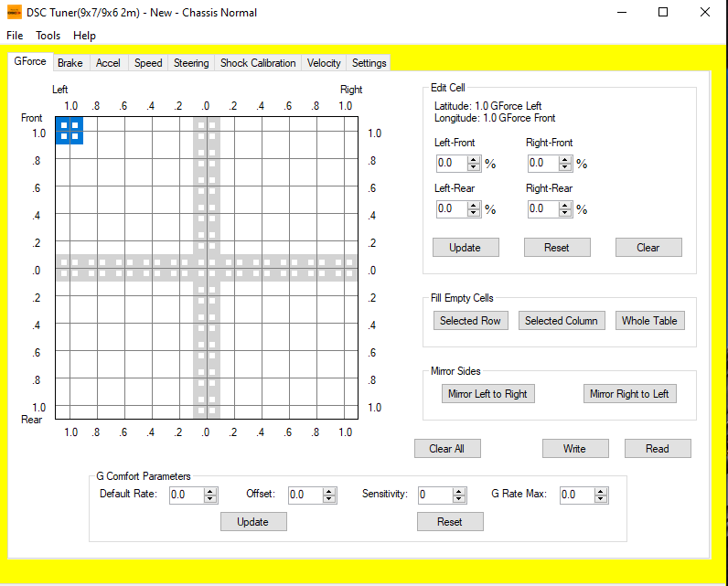This screenshot has height=586, width=728.
Task: Increase the Left-Front percentage with up arrow
Action: (474, 160)
